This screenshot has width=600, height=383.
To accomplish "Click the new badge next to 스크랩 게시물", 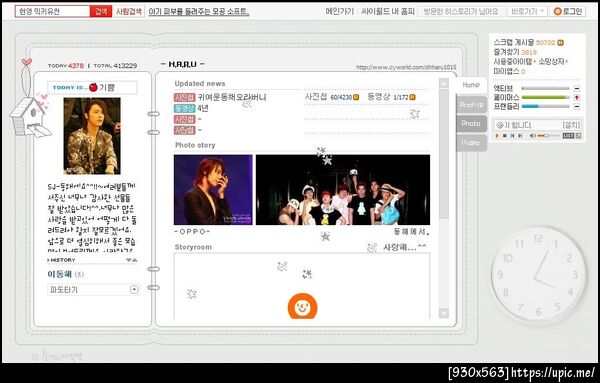I will (560, 42).
